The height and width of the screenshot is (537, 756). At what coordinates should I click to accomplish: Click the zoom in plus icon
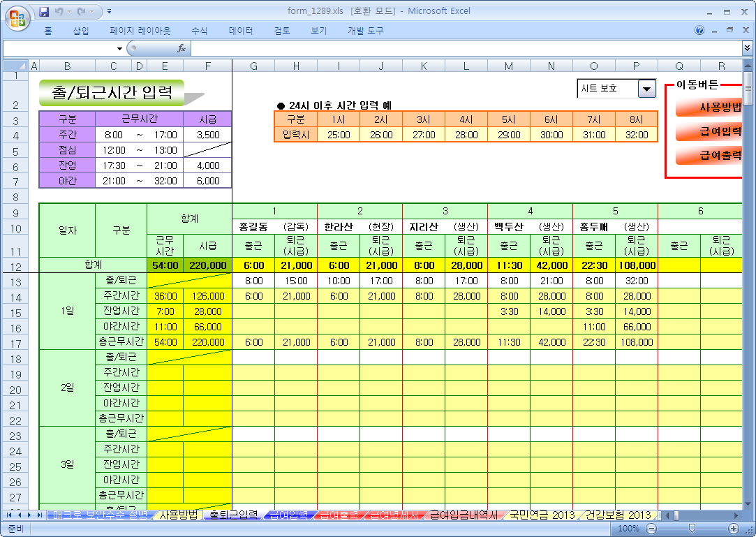734,529
